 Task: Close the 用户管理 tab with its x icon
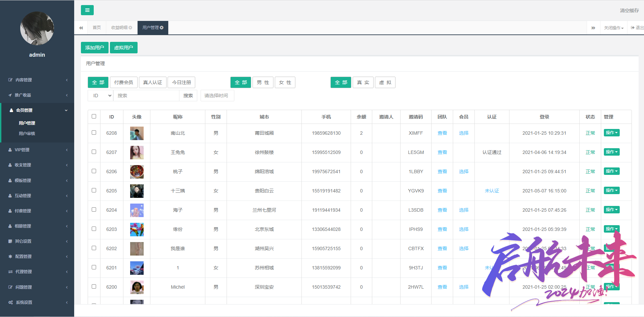(x=162, y=28)
